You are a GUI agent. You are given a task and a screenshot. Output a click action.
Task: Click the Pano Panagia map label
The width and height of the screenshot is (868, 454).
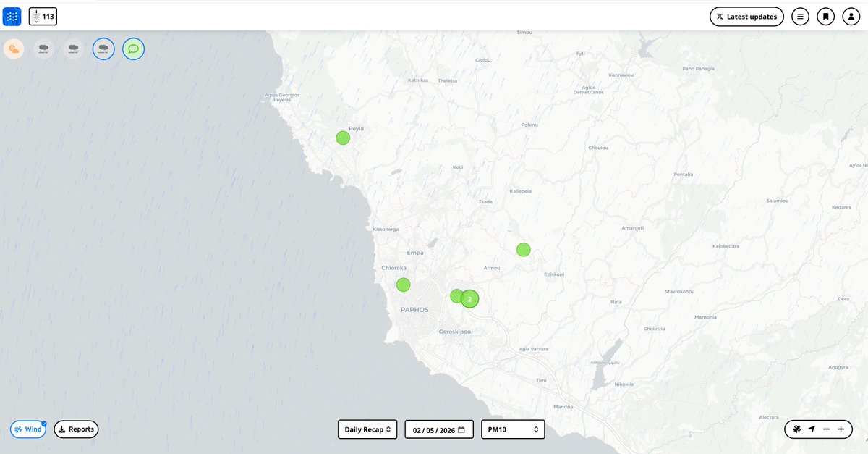click(x=699, y=69)
